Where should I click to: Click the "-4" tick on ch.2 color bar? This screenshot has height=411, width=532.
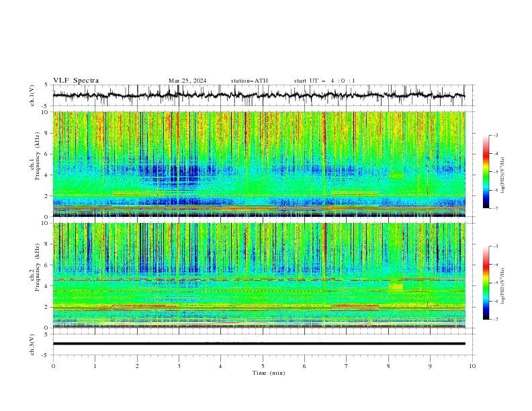coord(495,265)
